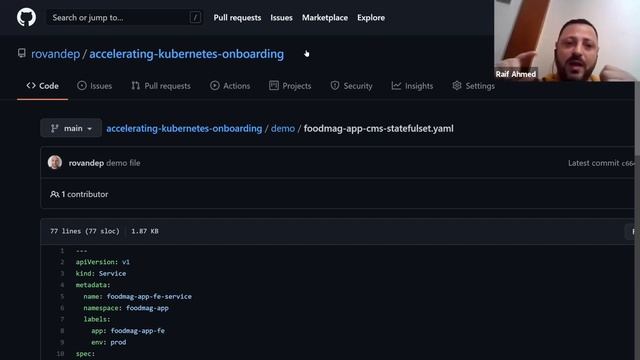The height and width of the screenshot is (360, 640).
Task: Select line number 4 of the file
Action: tap(62, 285)
